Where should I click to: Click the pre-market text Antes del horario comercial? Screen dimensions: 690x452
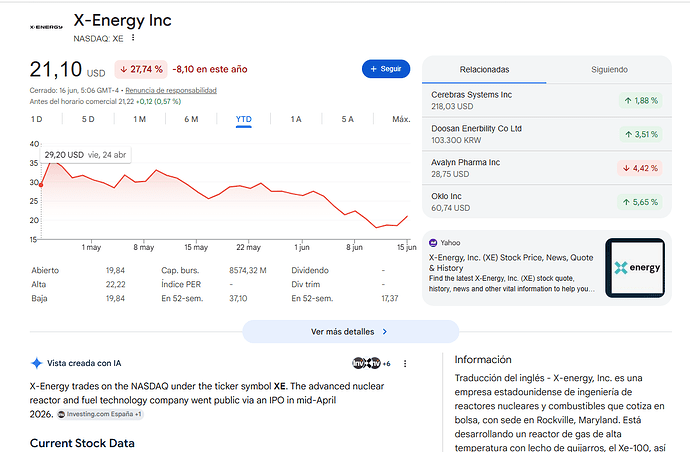point(73,101)
